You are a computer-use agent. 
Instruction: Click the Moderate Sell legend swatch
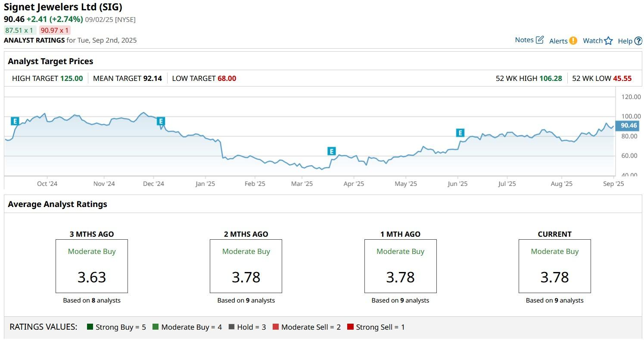pyautogui.click(x=276, y=327)
